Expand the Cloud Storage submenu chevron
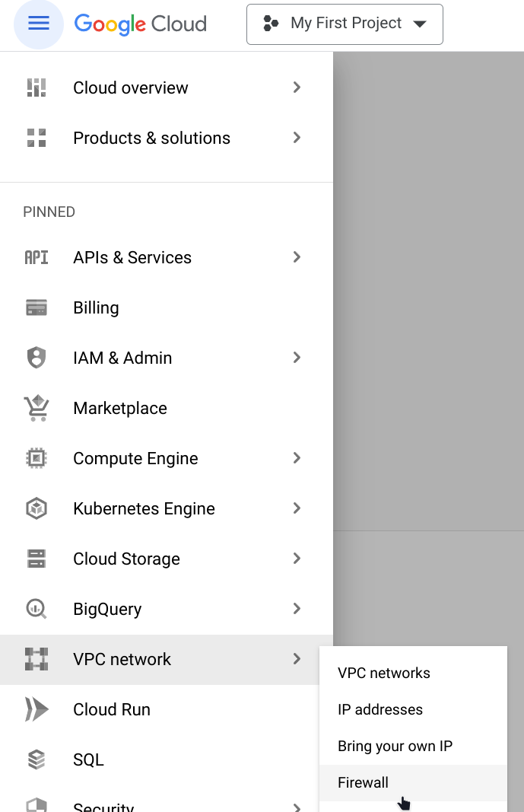 297,559
